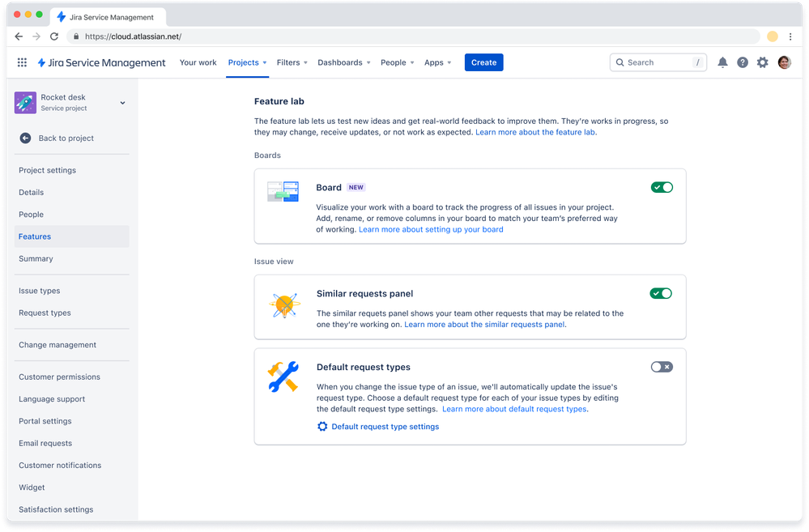Viewport: 809px width, 532px height.
Task: Turn off the Similar requests panel toggle
Action: coord(661,294)
